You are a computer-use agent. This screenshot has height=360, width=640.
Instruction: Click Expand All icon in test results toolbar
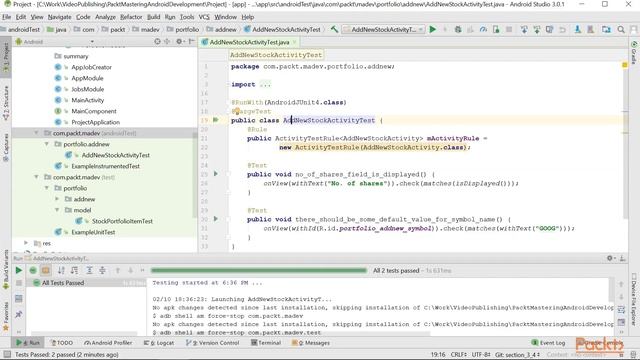89,270
